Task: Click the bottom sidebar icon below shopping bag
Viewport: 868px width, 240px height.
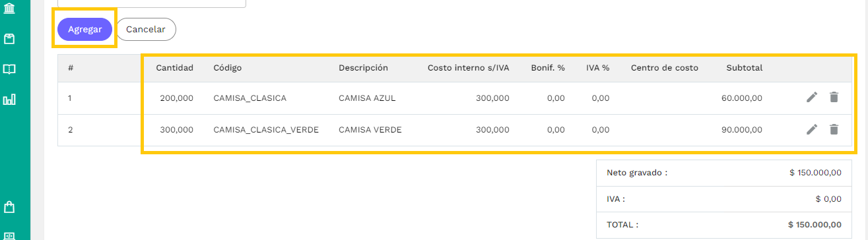Action: (9, 235)
